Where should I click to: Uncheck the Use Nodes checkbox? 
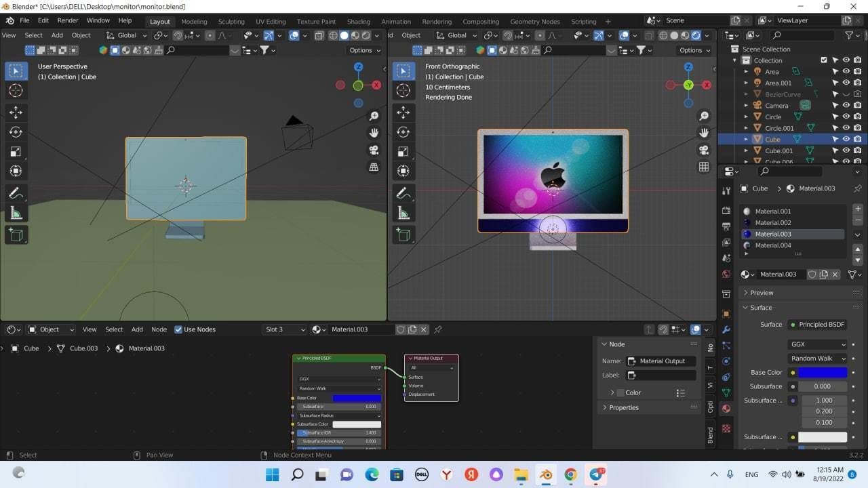[178, 329]
